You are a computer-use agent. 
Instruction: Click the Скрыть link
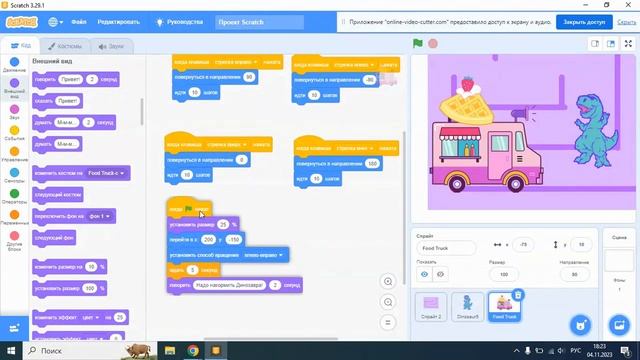click(626, 22)
